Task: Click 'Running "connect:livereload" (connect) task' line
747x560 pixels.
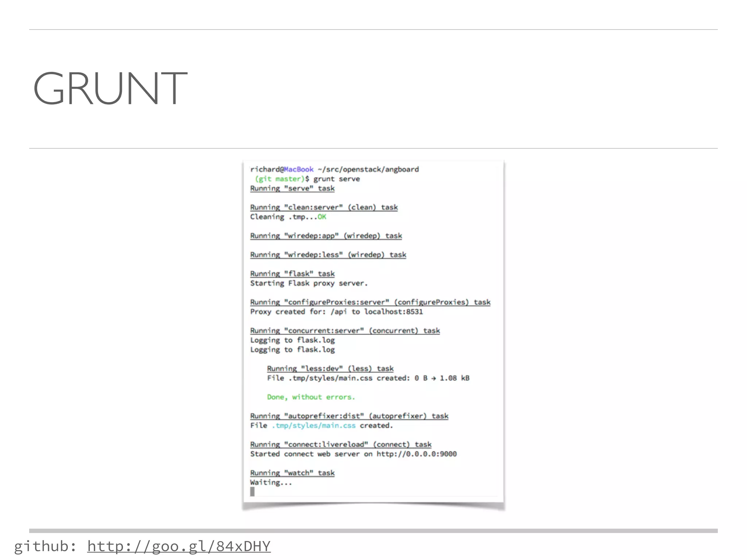Action: tap(341, 444)
